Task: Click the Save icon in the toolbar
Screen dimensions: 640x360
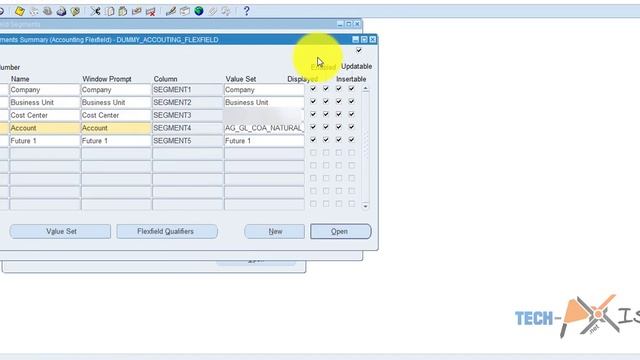Action: 20,11
